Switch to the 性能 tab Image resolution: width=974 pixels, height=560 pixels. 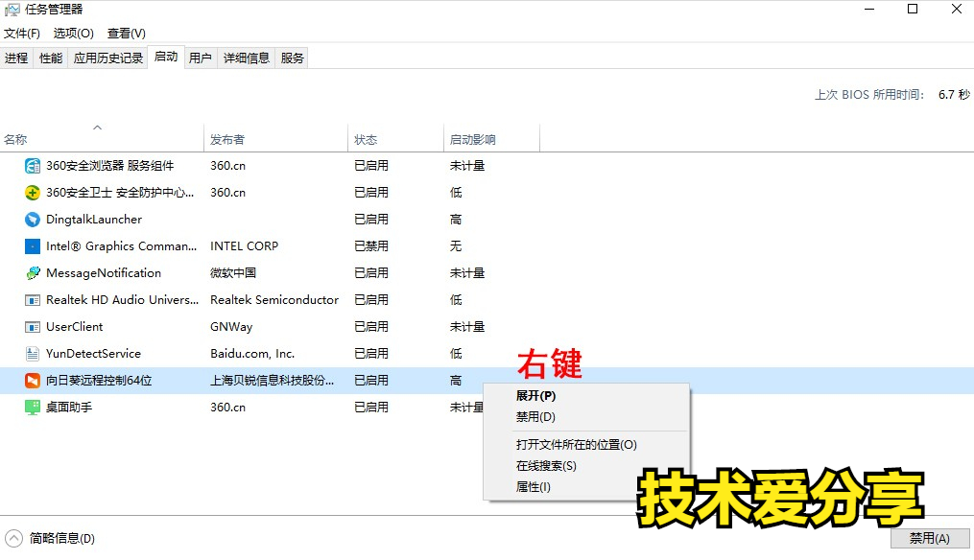(x=50, y=57)
